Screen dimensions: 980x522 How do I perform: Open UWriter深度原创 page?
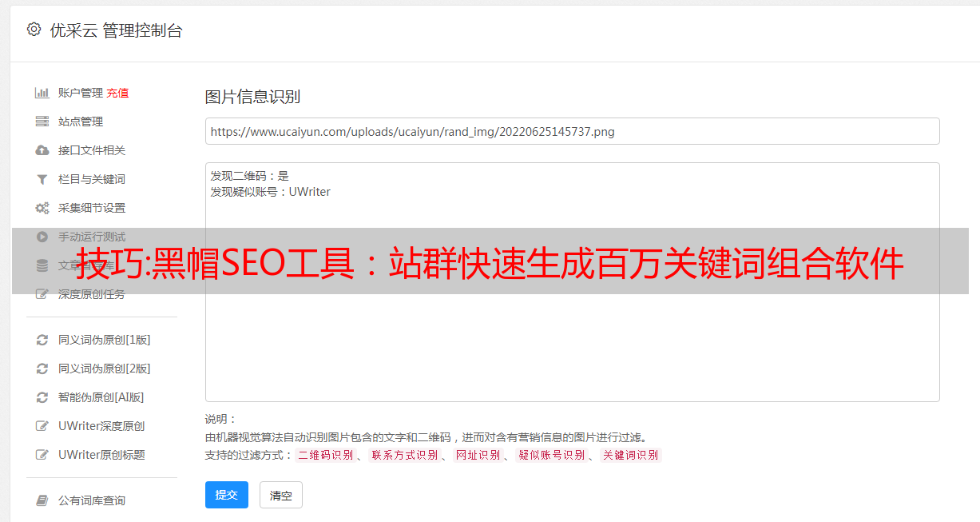tap(101, 426)
